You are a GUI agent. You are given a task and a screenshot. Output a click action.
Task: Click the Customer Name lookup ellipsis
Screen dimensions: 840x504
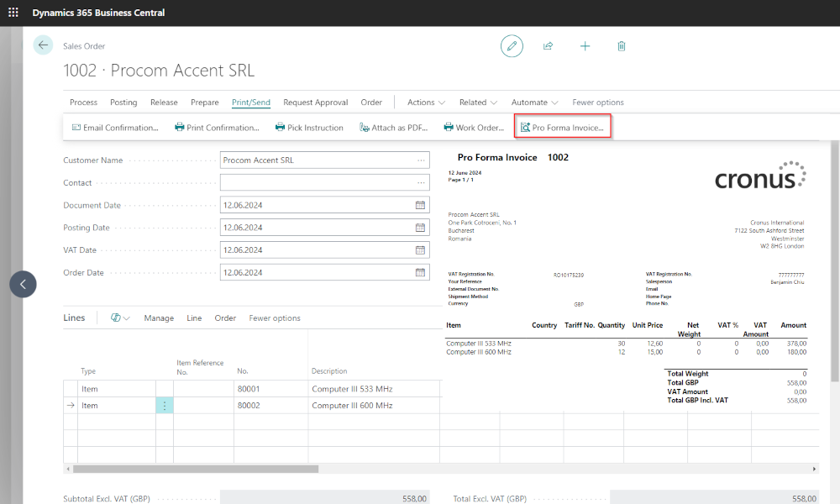pos(421,160)
